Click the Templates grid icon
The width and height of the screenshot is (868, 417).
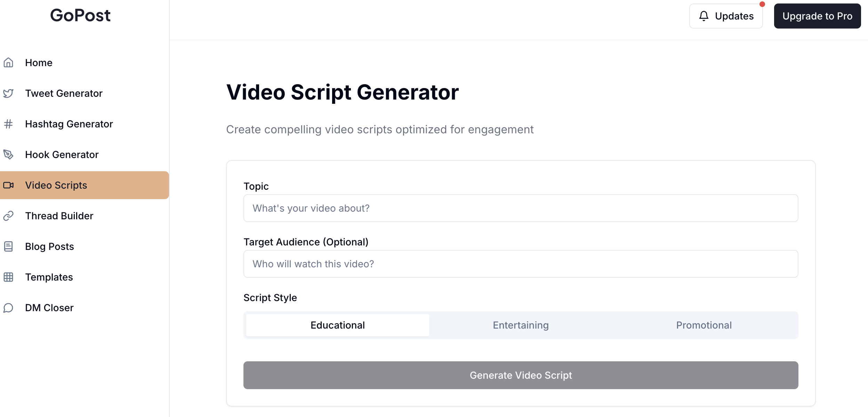pyautogui.click(x=8, y=277)
